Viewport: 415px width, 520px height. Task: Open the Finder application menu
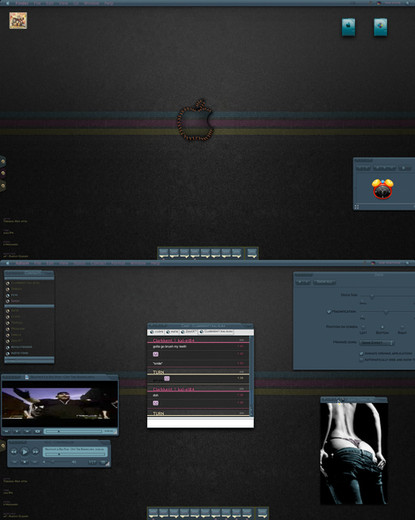click(x=22, y=3)
